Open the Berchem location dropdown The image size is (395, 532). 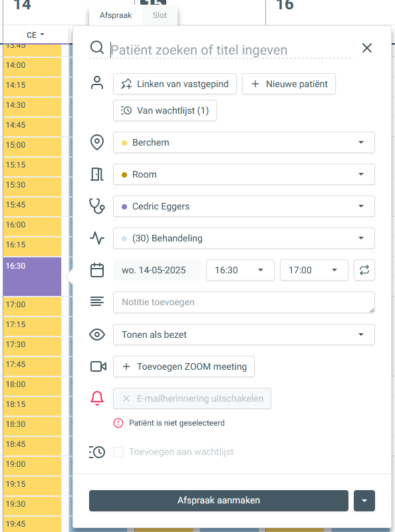[x=244, y=142]
